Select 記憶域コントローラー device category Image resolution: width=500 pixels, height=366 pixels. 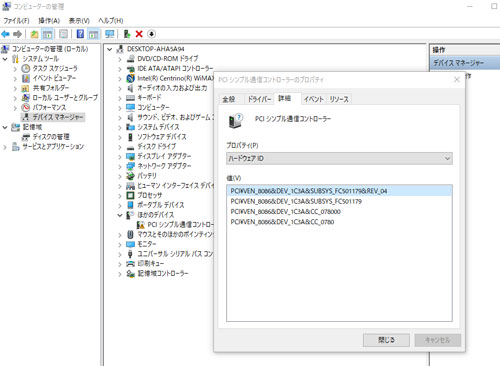[x=163, y=273]
